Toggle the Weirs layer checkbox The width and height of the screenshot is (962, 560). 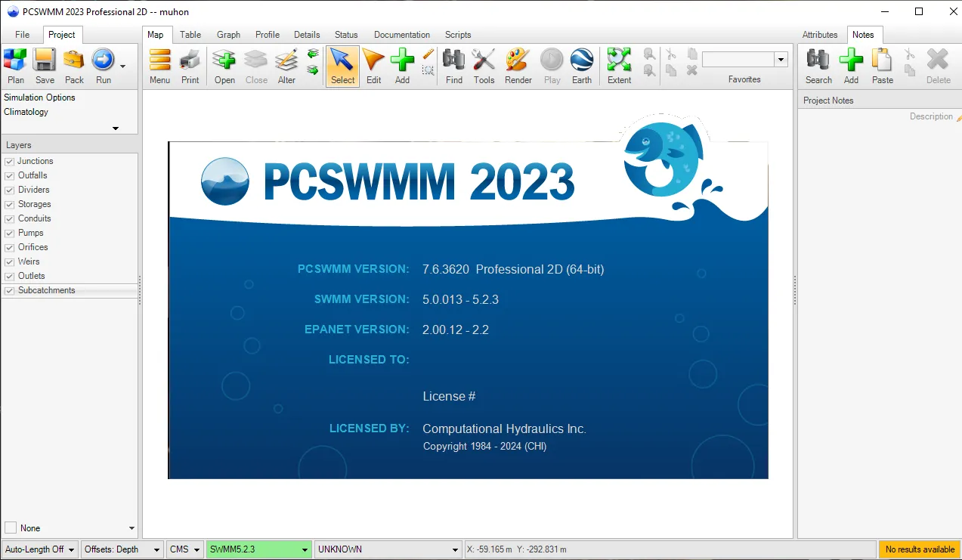[10, 262]
